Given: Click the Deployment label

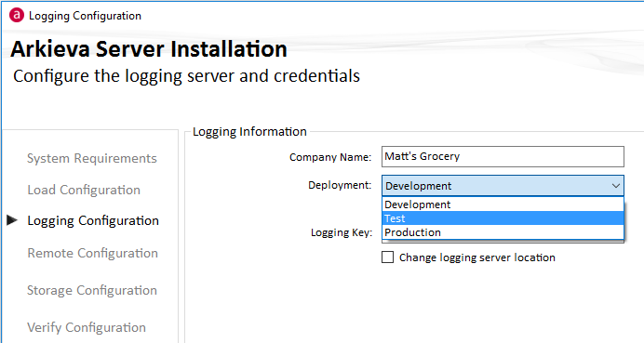Looking at the screenshot, I should pos(340,185).
